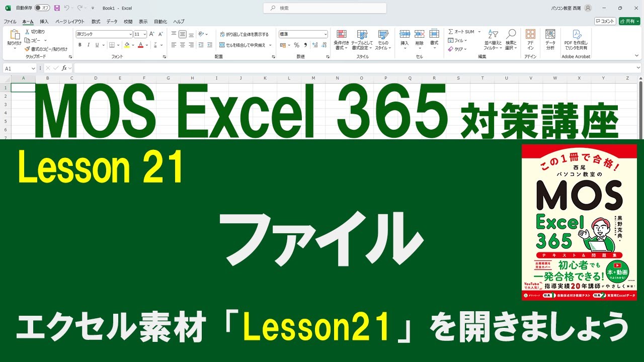Click the Paste (貼り付け) clipboard icon

tap(14, 35)
